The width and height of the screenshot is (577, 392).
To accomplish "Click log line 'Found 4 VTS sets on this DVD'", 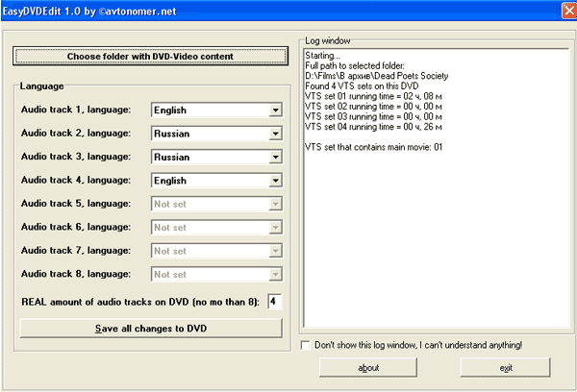I will pyautogui.click(x=362, y=86).
